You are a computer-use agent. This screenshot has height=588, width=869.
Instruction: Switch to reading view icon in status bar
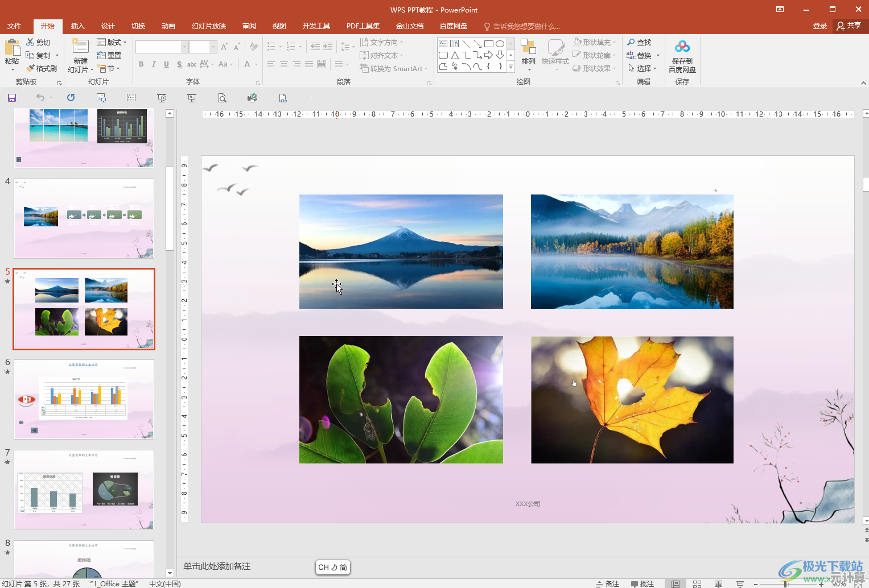[x=718, y=584]
